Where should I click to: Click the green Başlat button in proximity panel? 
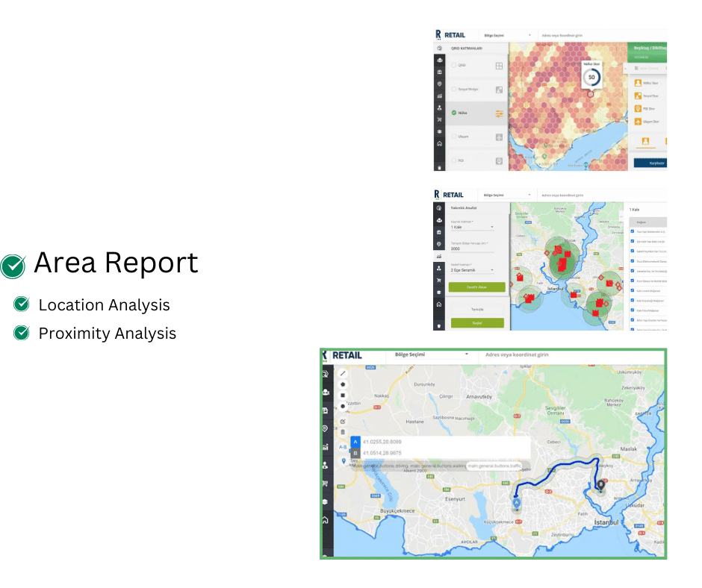click(x=477, y=322)
